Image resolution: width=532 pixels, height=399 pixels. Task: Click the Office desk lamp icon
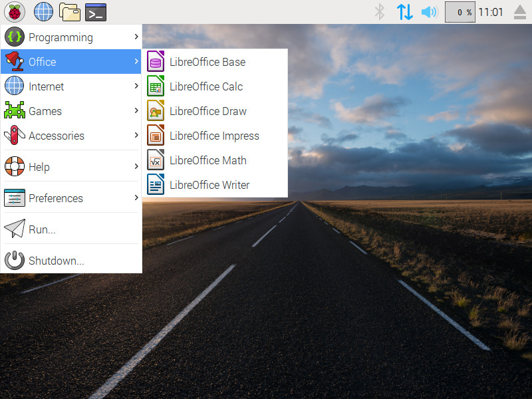coord(15,61)
